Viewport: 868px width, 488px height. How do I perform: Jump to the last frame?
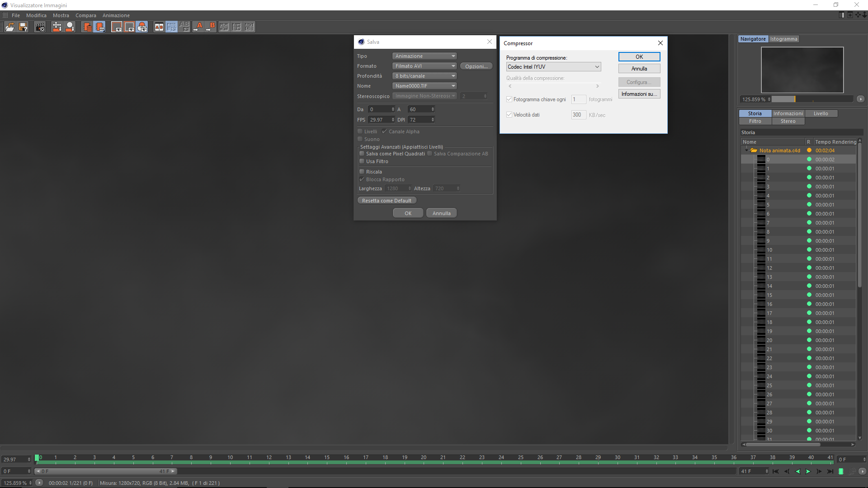click(830, 471)
